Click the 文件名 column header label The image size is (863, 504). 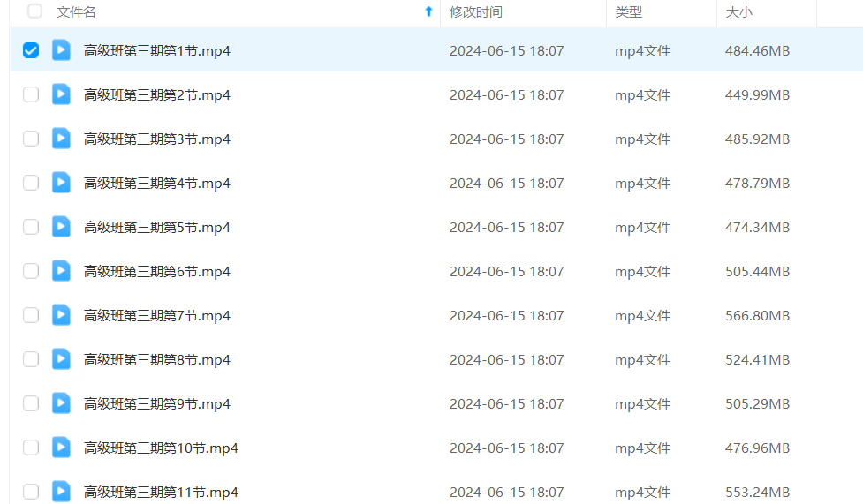(76, 12)
